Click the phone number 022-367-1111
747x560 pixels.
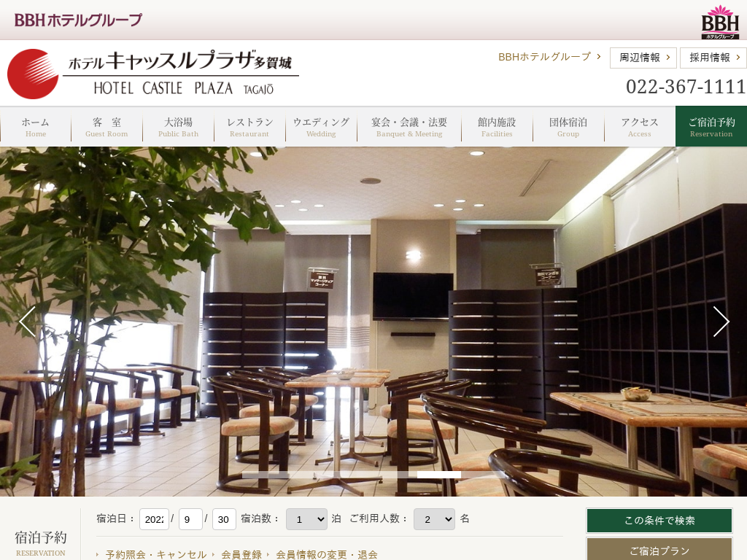[x=686, y=87]
